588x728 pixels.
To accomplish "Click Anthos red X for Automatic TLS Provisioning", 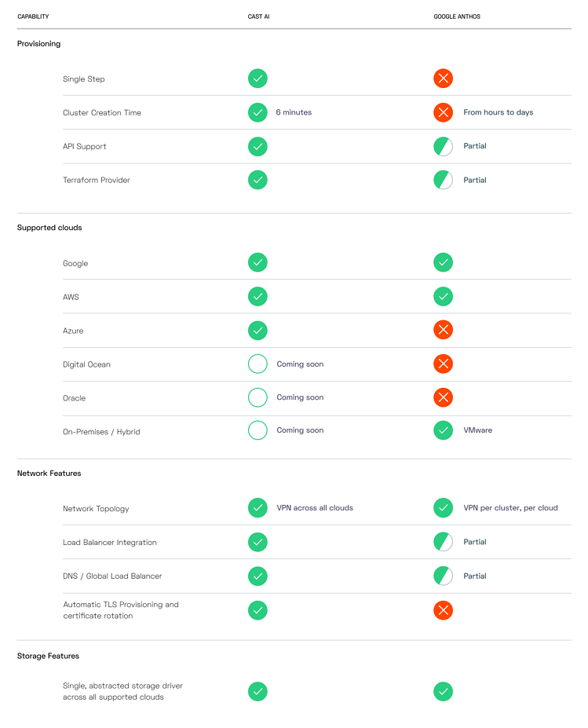I will pyautogui.click(x=444, y=610).
